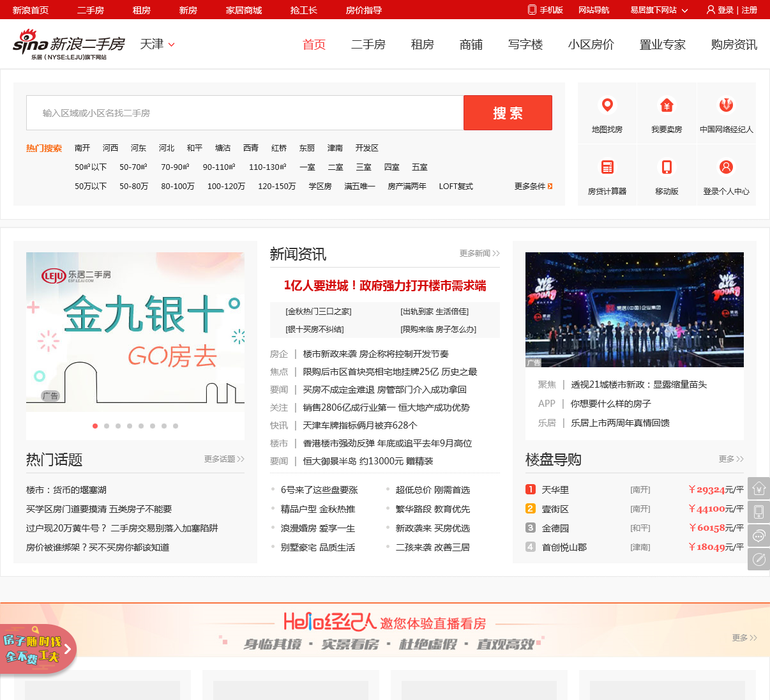The image size is (770, 700).
Task: Open [出轨到家 生活倍佳] news tag
Action: click(435, 312)
